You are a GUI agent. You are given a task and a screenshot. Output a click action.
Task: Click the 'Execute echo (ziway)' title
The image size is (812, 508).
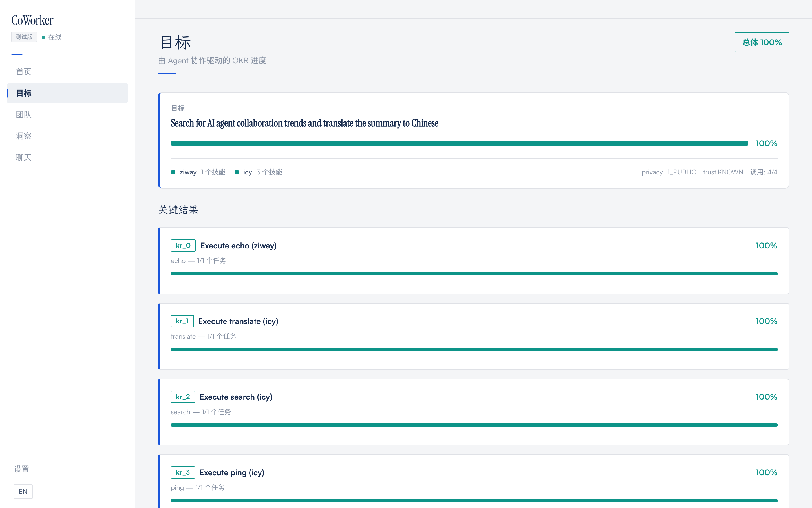coord(238,246)
